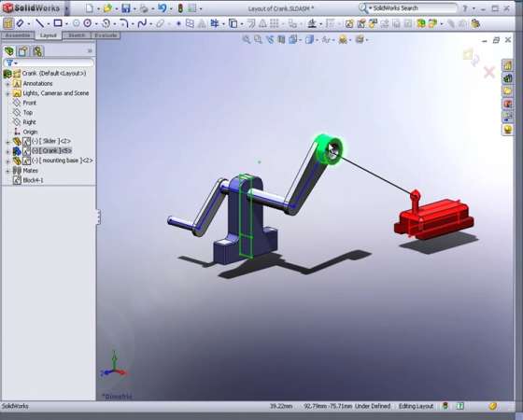Click the Undo arrow icon

coord(163,7)
